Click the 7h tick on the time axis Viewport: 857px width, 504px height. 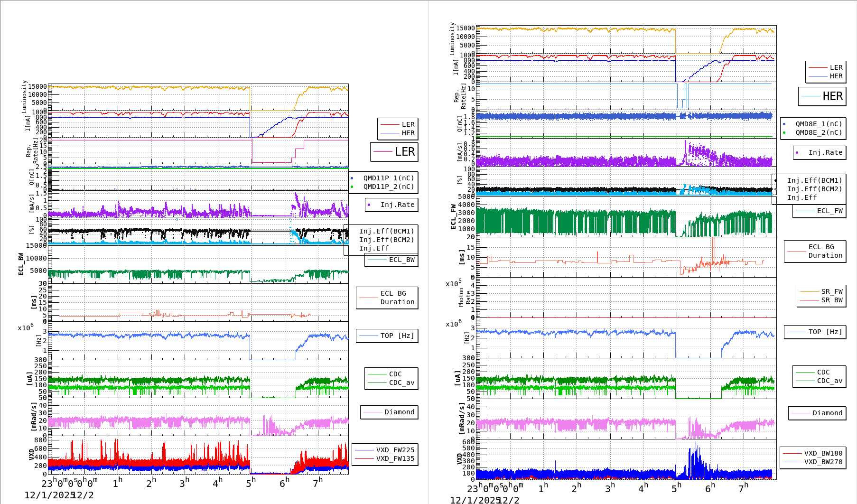(x=317, y=481)
